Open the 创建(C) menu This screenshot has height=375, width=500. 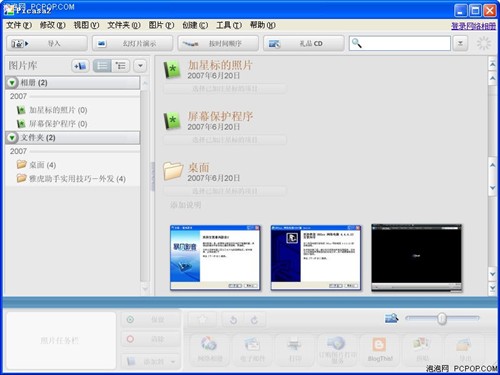point(195,25)
